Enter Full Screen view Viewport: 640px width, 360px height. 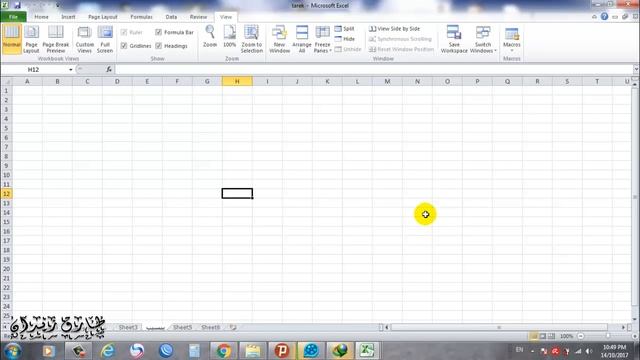pyautogui.click(x=105, y=39)
